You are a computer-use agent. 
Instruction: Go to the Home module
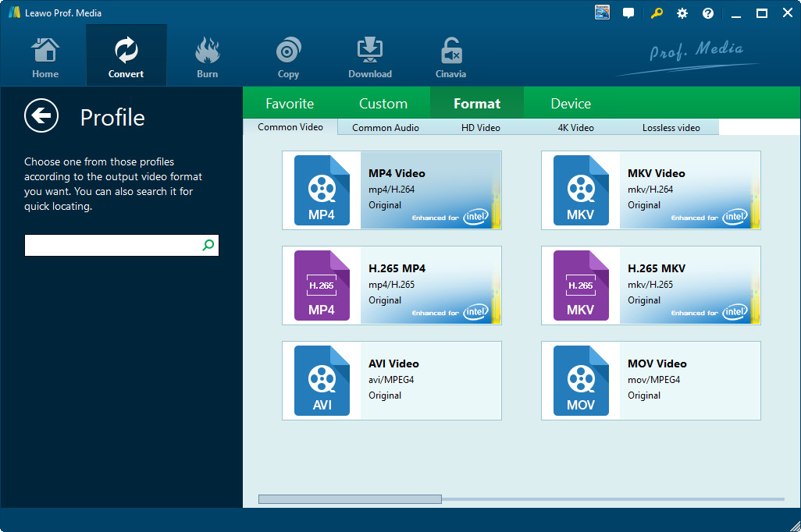(45, 56)
